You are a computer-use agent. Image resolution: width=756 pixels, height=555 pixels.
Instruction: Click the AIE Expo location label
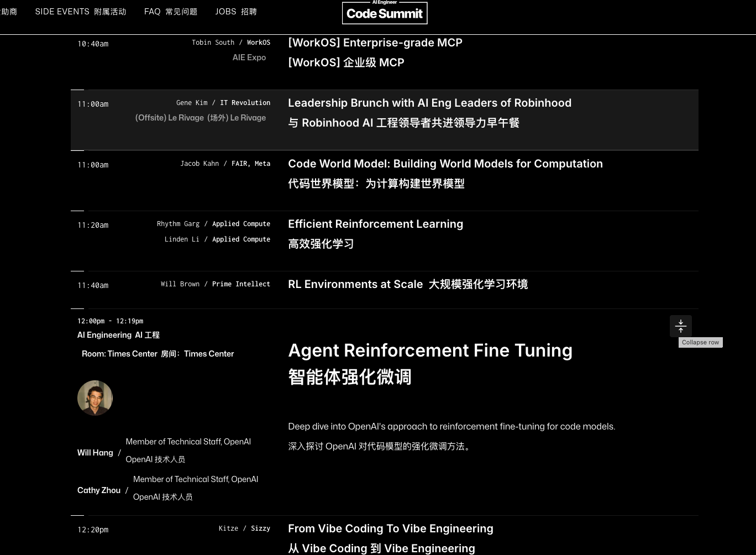coord(249,57)
